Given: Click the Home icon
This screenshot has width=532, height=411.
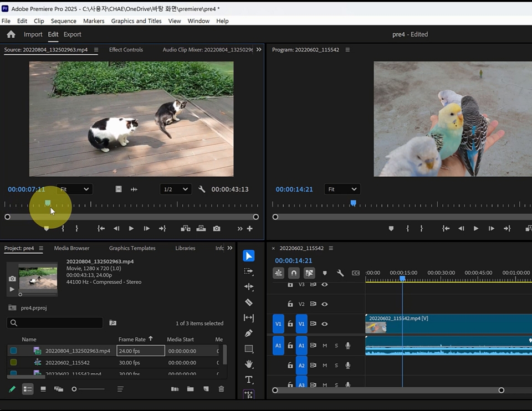Looking at the screenshot, I should (x=11, y=34).
